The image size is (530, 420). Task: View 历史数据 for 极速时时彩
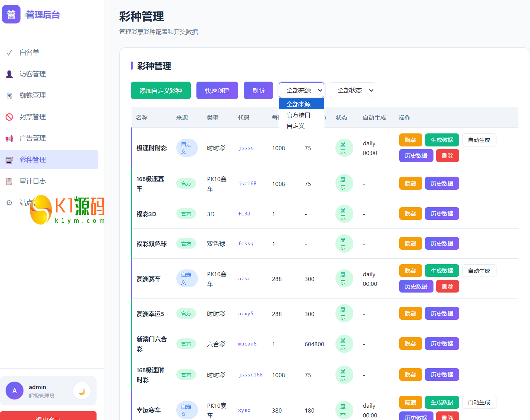click(x=416, y=156)
